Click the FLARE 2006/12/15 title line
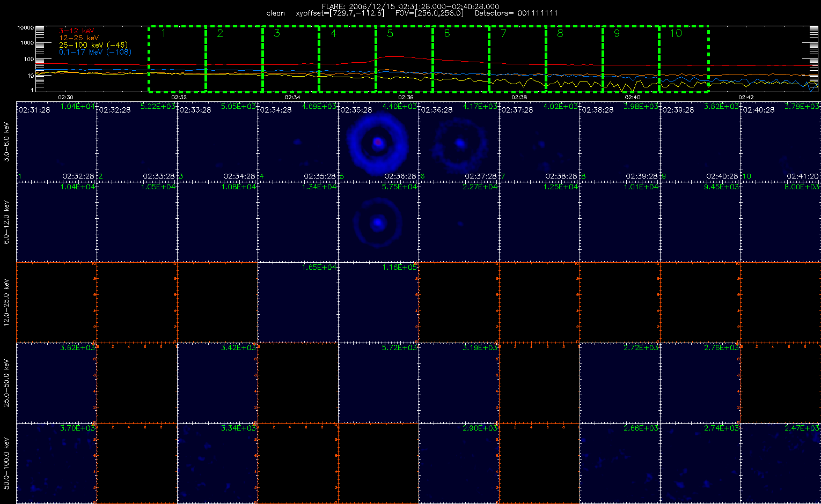The width and height of the screenshot is (821, 504). pos(410,6)
